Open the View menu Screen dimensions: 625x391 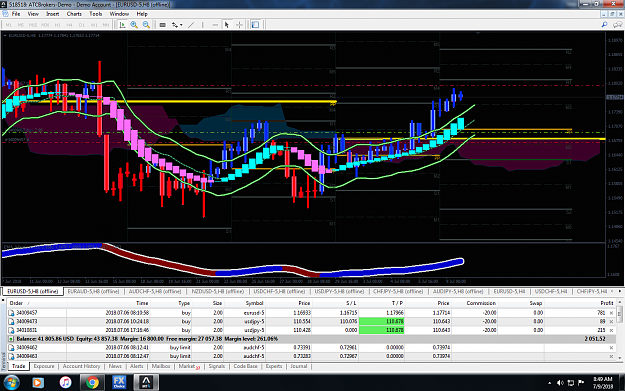click(33, 14)
